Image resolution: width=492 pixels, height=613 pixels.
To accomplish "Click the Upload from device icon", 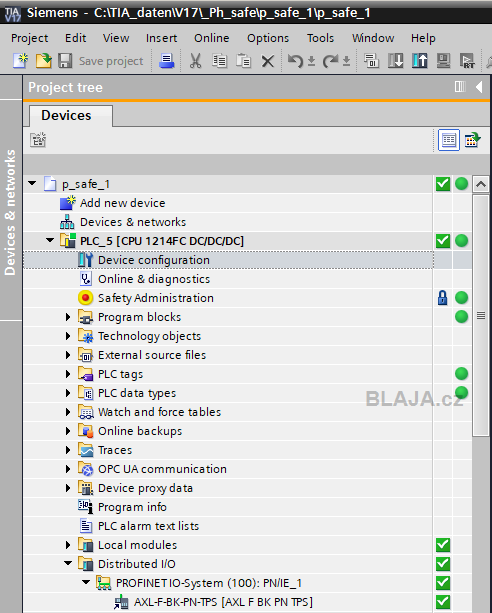I will pyautogui.click(x=419, y=61).
